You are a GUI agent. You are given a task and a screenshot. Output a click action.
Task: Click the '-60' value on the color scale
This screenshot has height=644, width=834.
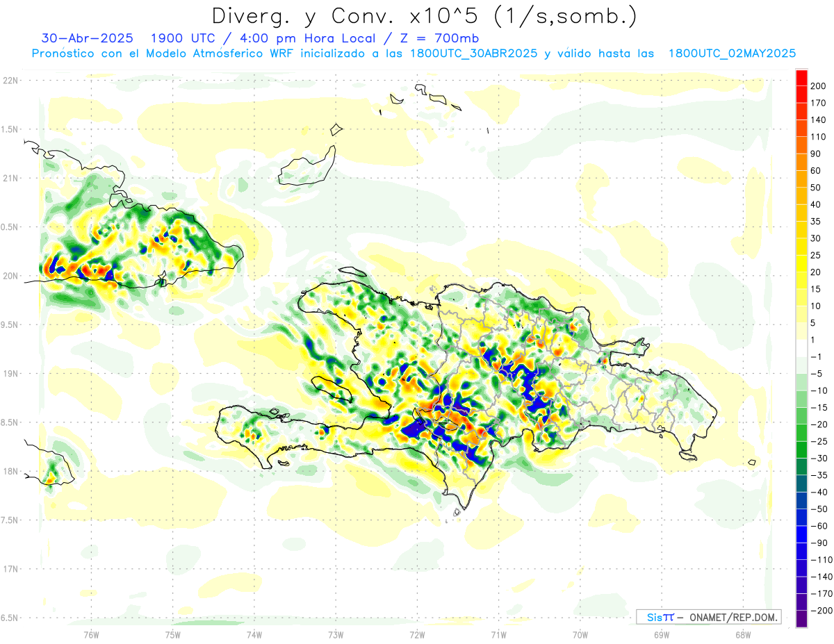pyautogui.click(x=820, y=526)
